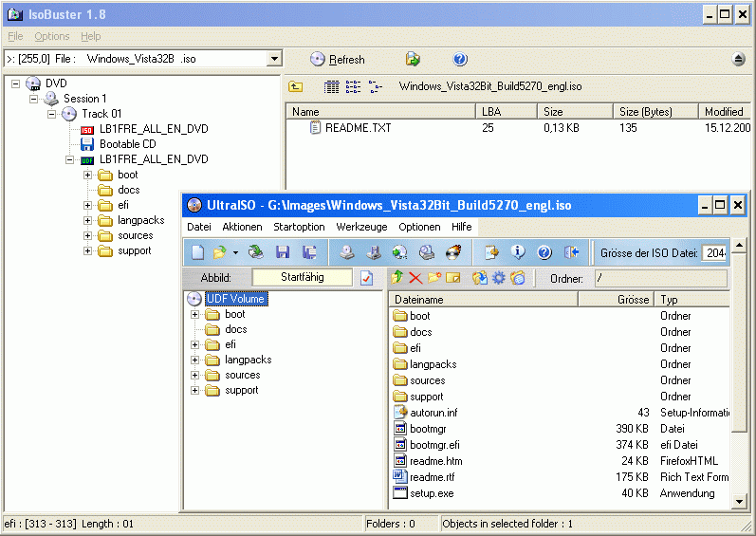Click the extract files icon with blue arrow
Screen dimensions: 756x536
(x=480, y=278)
